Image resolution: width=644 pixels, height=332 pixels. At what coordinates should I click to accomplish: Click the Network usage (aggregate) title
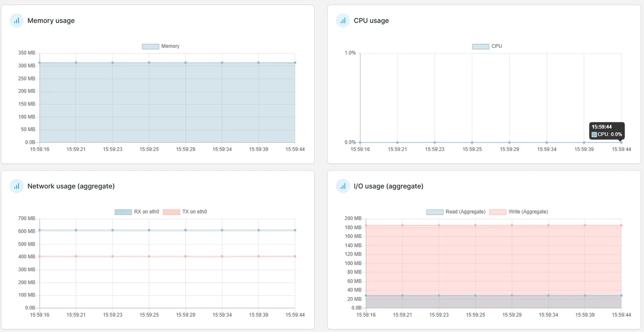(x=71, y=186)
